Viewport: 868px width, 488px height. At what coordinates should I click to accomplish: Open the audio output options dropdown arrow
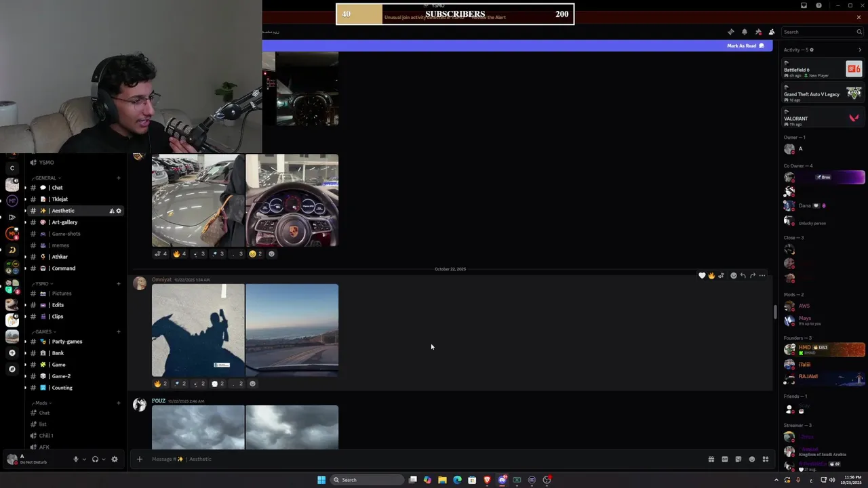point(103,459)
